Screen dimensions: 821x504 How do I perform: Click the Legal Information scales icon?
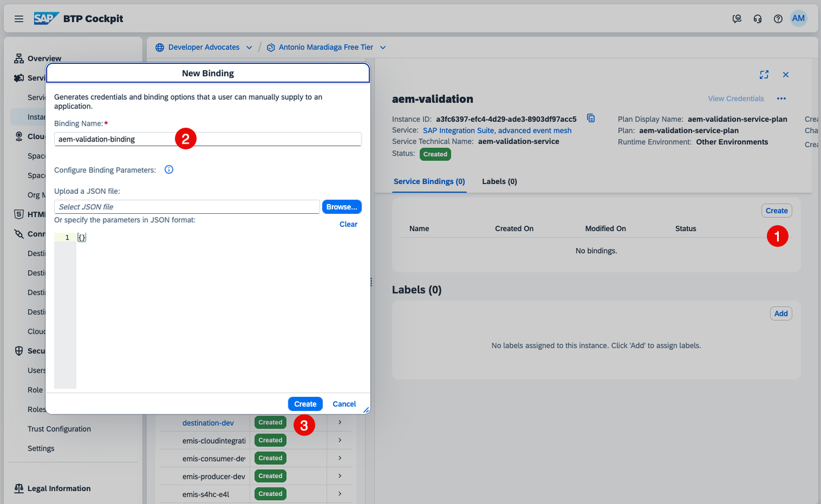[x=19, y=488]
